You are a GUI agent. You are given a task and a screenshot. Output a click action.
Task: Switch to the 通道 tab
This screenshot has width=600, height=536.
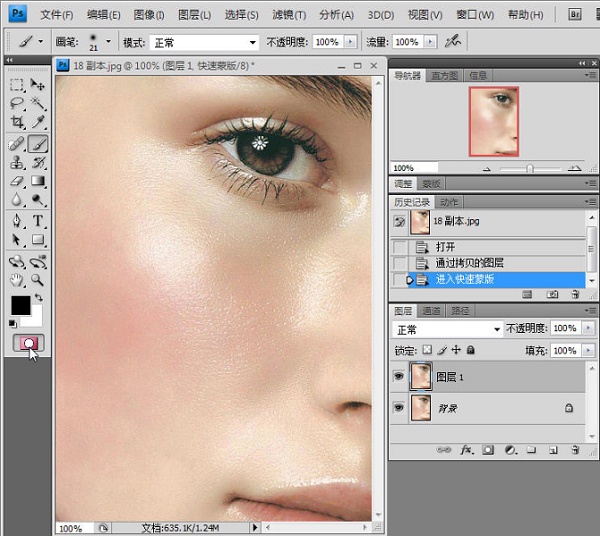click(431, 311)
